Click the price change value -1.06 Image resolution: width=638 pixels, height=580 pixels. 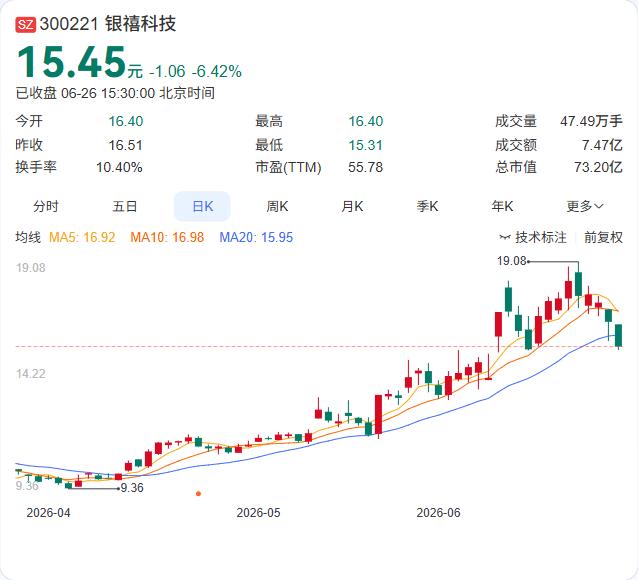[x=167, y=72]
